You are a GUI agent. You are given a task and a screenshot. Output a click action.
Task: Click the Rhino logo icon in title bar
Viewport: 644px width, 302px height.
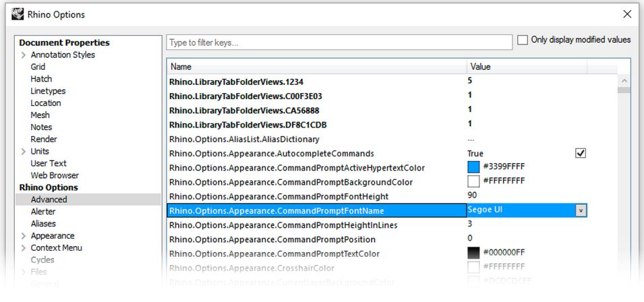tap(18, 14)
